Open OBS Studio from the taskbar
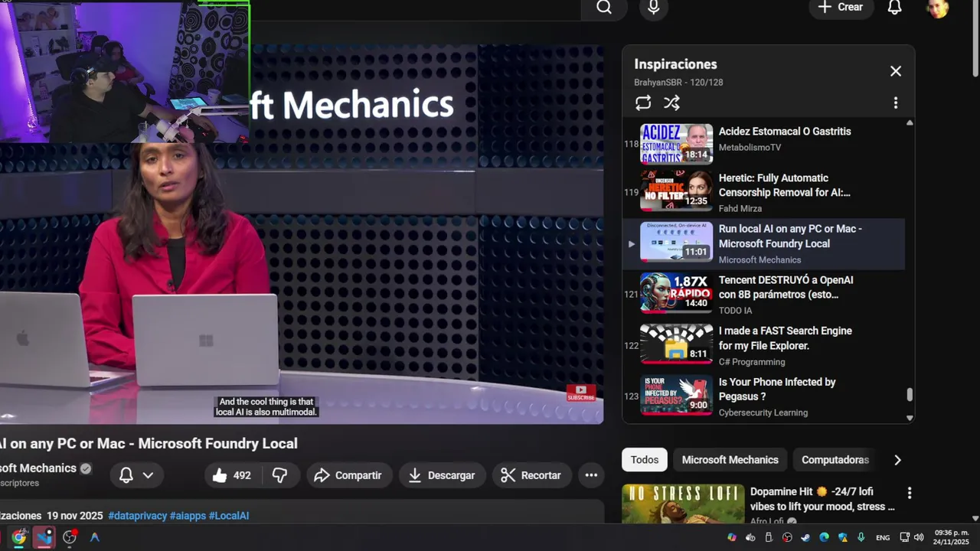980x551 pixels. coord(70,537)
